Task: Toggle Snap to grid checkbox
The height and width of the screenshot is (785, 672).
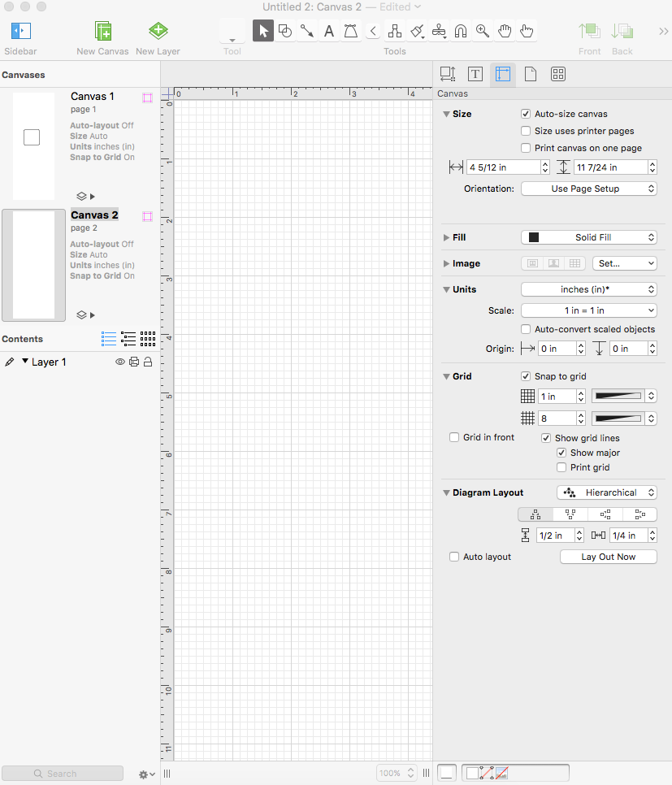Action: point(526,376)
